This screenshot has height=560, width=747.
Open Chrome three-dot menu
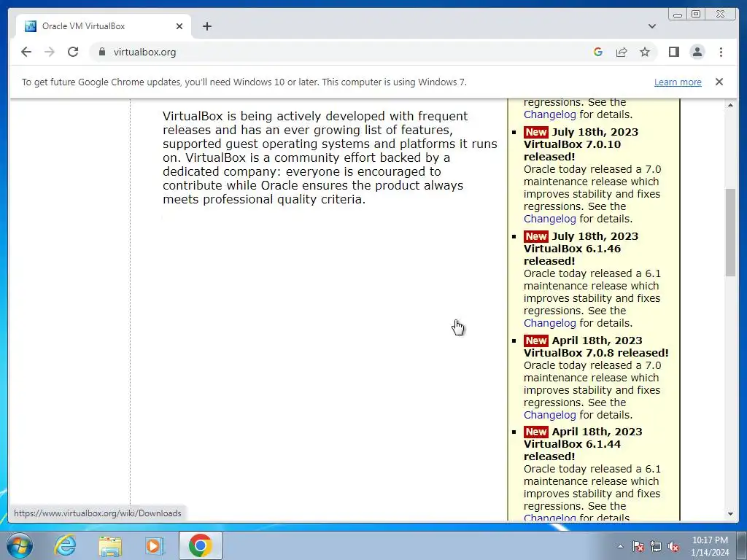721,52
